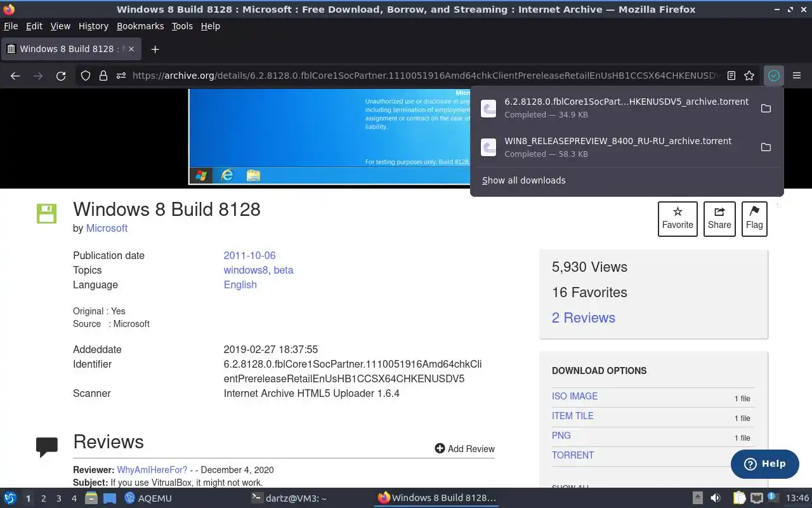The image size is (812, 508).
Task: Jump to 2 Reviews link
Action: (x=583, y=317)
